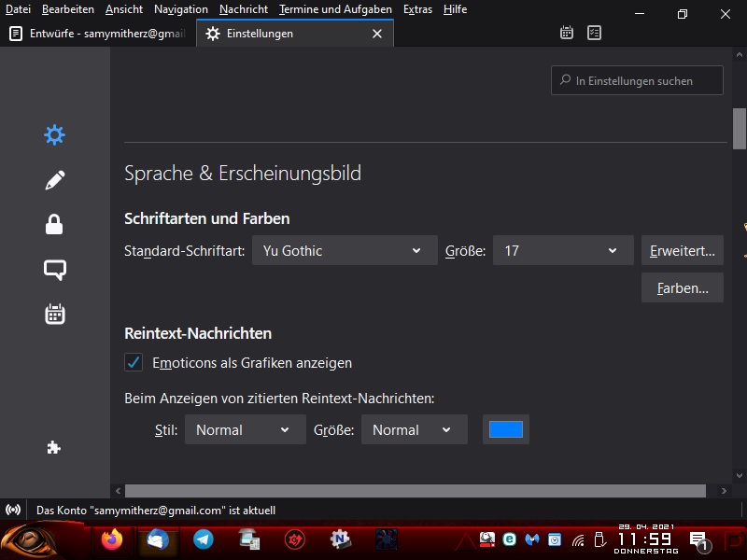
Task: Open the General settings gear category
Action: [55, 135]
